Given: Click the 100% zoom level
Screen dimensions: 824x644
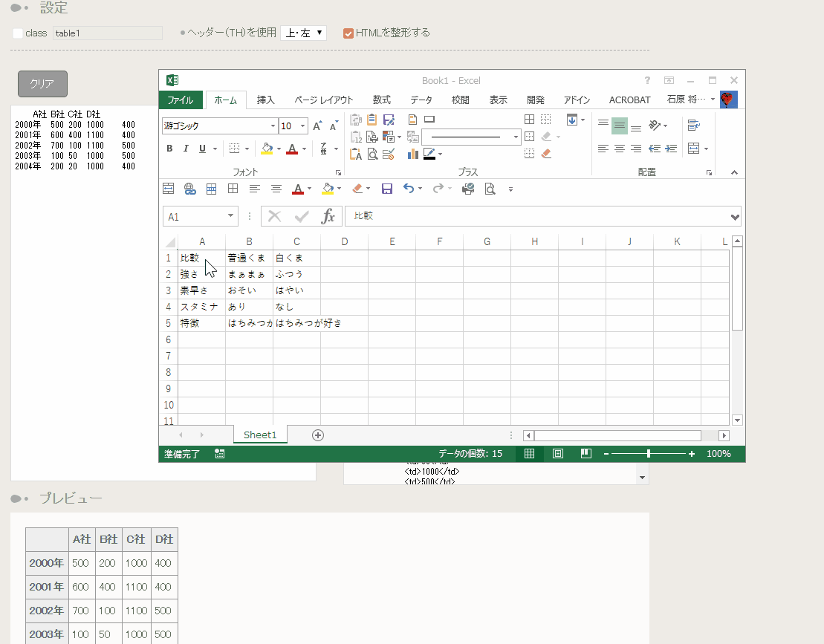Looking at the screenshot, I should coord(718,454).
